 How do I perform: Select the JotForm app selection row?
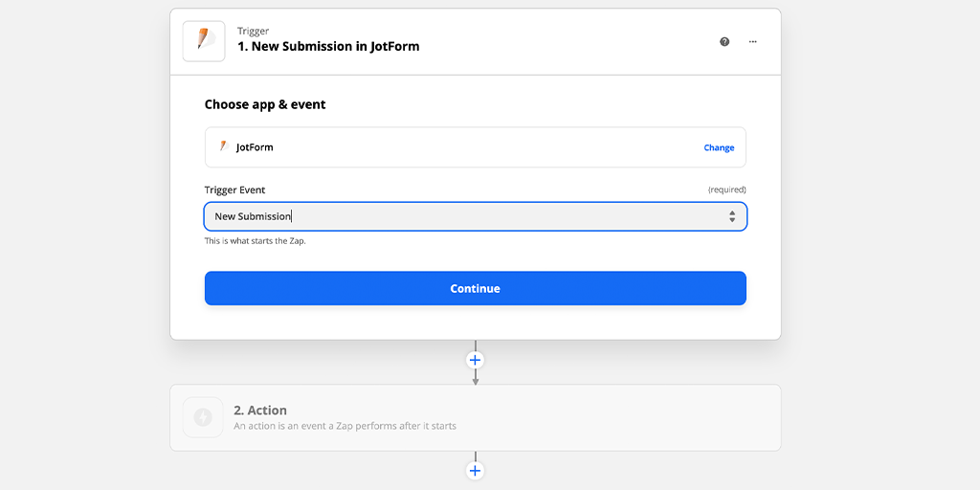point(459,147)
